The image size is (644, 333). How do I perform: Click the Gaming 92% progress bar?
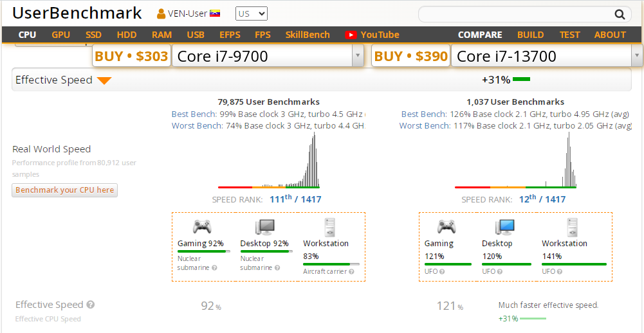[204, 251]
